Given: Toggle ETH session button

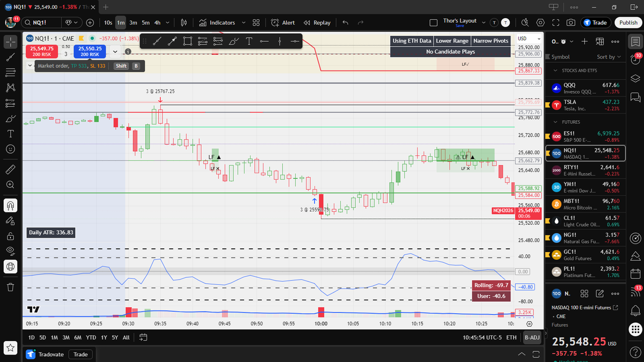Looking at the screenshot, I should 511,337.
